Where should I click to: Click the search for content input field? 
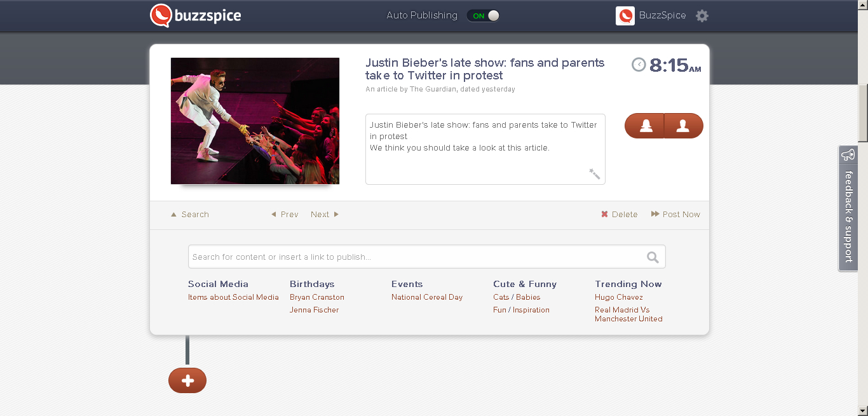427,257
